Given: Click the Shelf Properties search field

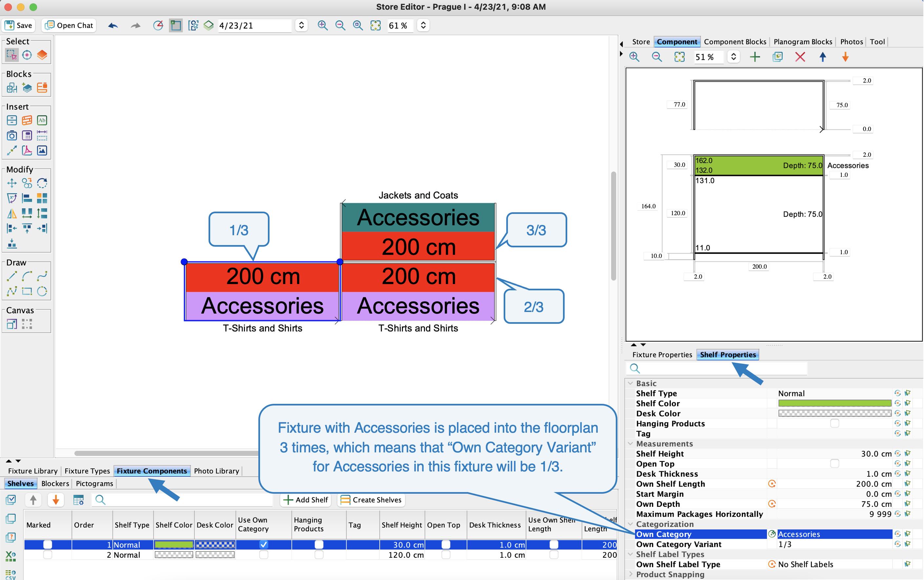Looking at the screenshot, I should [717, 369].
